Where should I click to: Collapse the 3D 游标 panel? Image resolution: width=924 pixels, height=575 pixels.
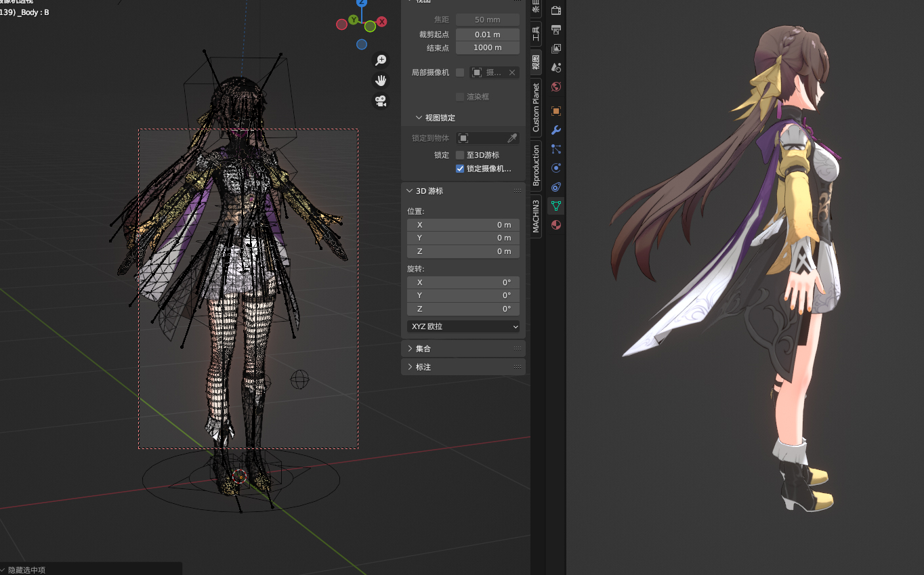click(409, 191)
